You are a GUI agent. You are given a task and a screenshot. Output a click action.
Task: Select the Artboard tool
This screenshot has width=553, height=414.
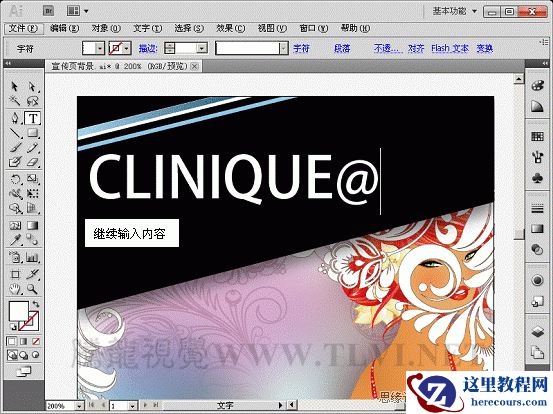(14, 274)
